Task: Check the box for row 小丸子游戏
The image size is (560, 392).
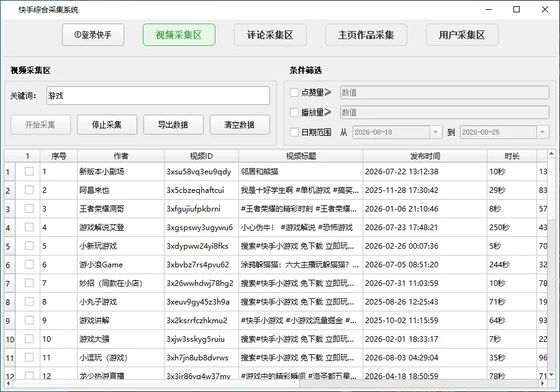Action: point(29,301)
